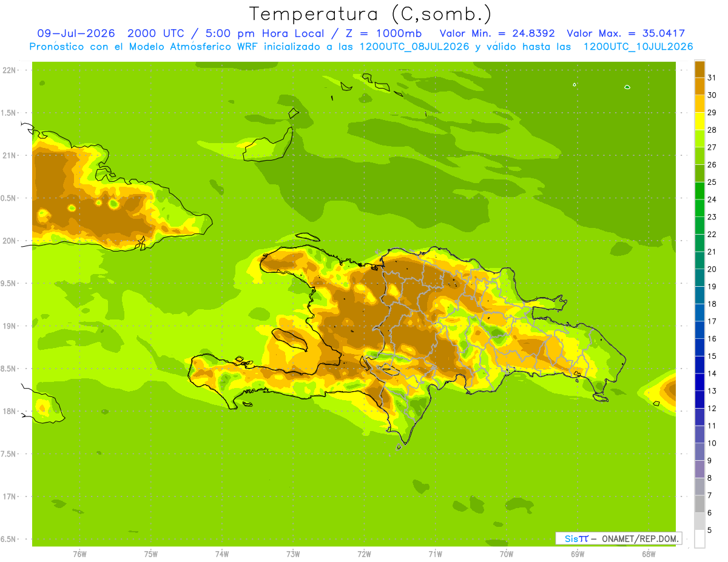Image resolution: width=728 pixels, height=562 pixels.
Task: Click the "70W" longitude label
Action: 507,554
